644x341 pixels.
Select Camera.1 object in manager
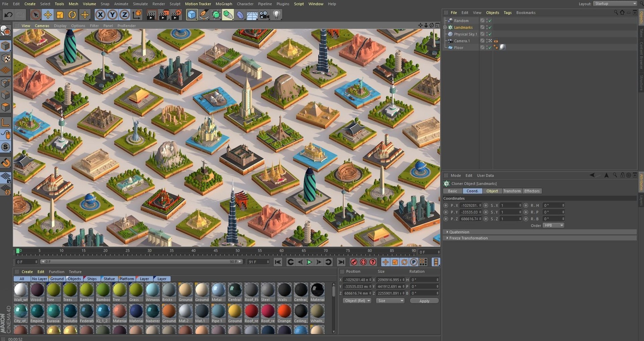point(462,41)
